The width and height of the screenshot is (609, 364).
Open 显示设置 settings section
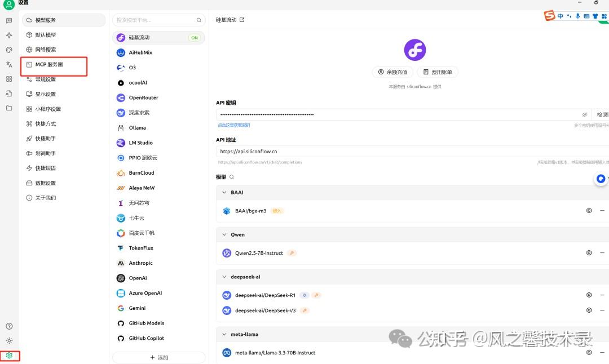tap(64, 94)
